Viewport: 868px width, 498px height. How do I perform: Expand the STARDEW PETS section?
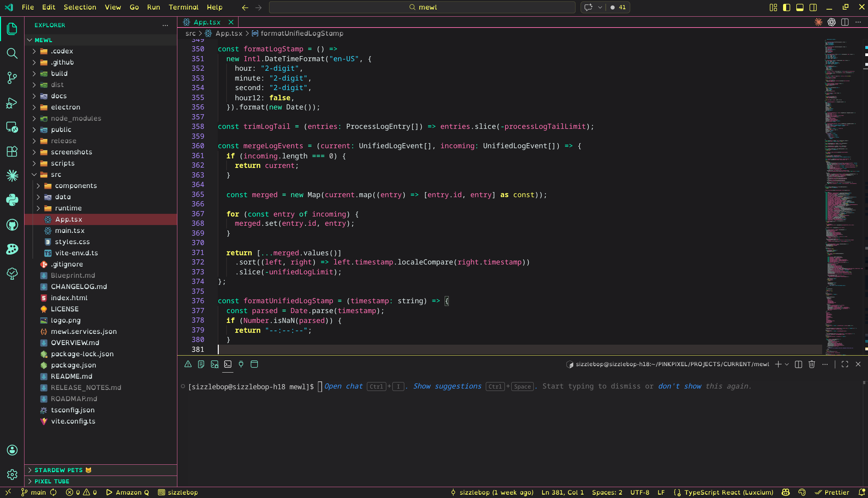(x=58, y=470)
